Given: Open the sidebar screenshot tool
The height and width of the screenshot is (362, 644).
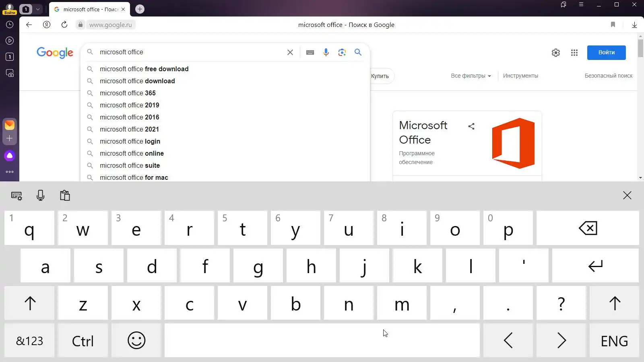Looking at the screenshot, I should tap(10, 73).
